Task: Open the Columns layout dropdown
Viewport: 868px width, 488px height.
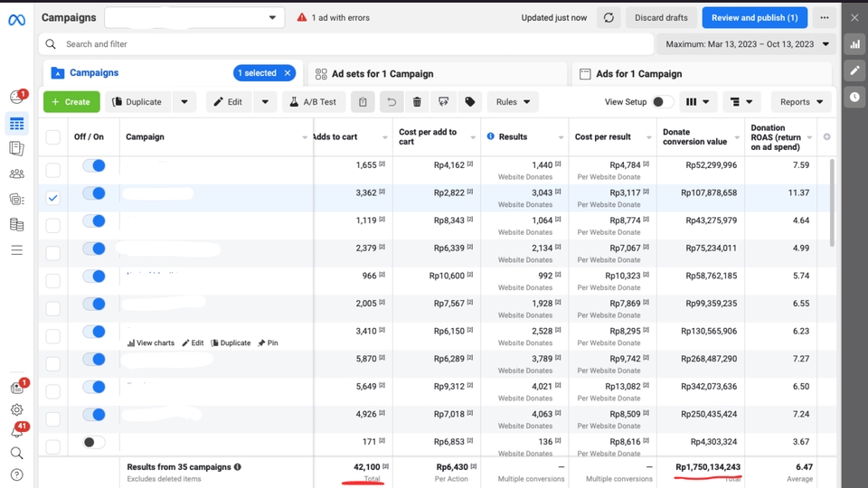Action: click(697, 102)
